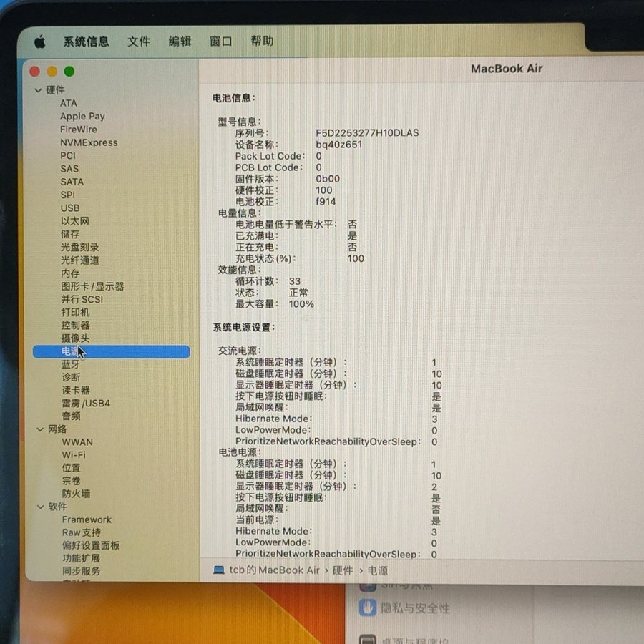Click the 状态 value 正常
This screenshot has height=644, width=644.
(298, 293)
